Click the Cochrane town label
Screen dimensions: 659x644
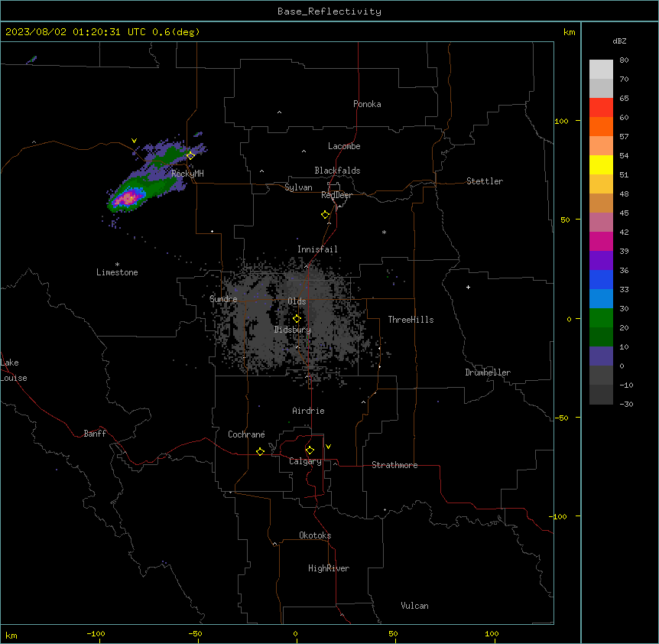tap(246, 434)
